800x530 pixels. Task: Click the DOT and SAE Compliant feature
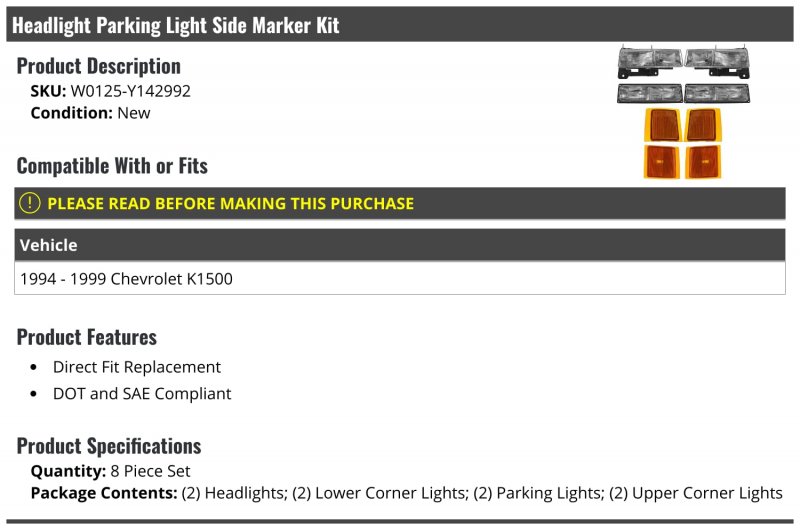pos(142,394)
